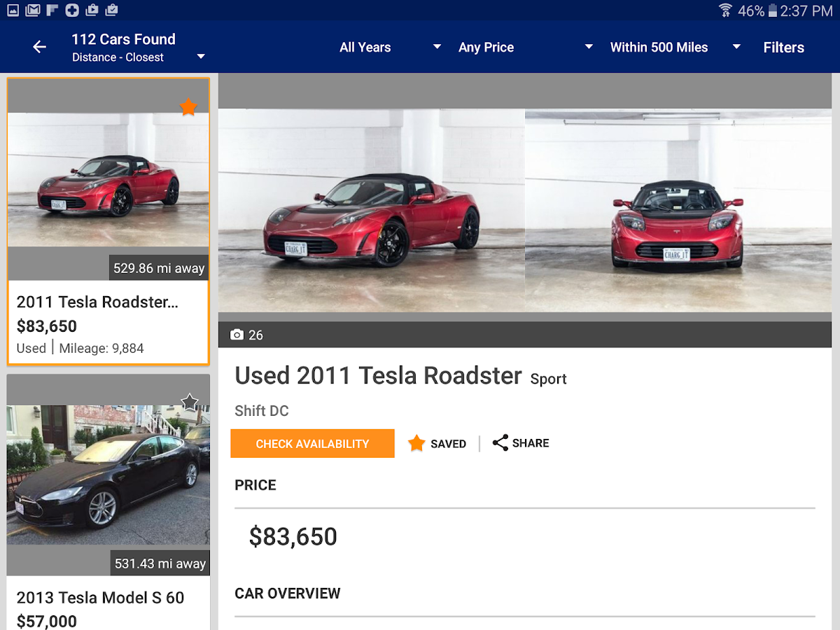Tap the Flipboard notification icon

coord(52,10)
